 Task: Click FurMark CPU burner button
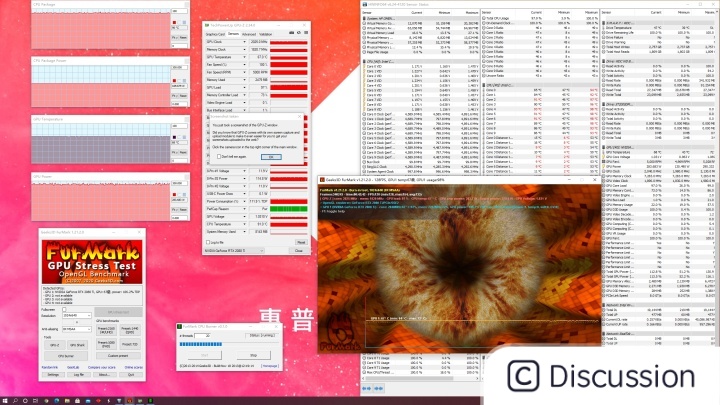point(66,355)
